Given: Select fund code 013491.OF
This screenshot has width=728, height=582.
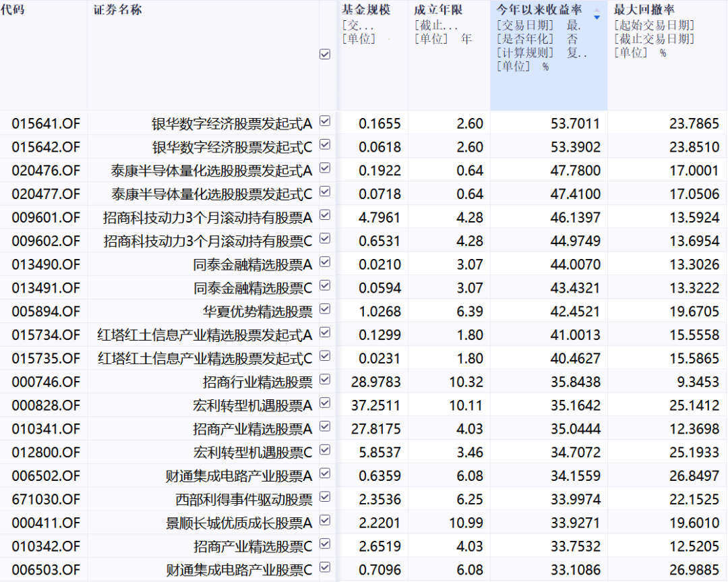Looking at the screenshot, I should point(46,288).
